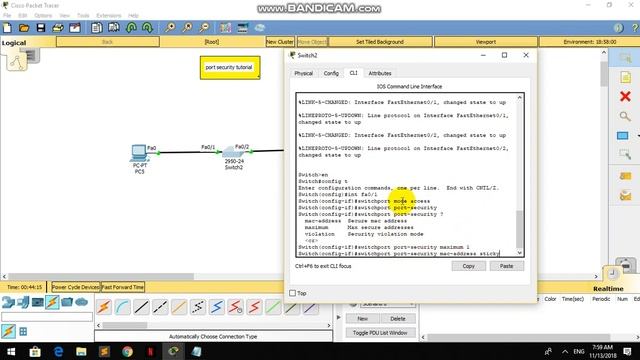
Task: Click the New Cluster button
Action: click(280, 42)
